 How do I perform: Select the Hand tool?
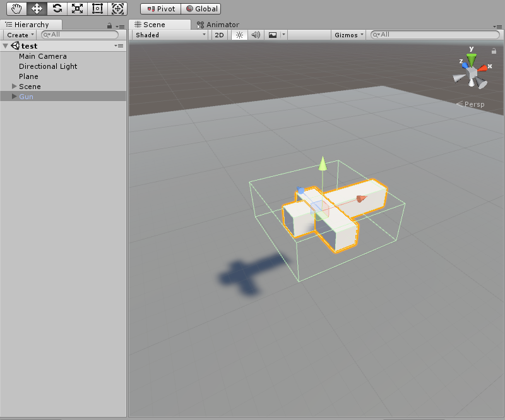click(x=17, y=9)
